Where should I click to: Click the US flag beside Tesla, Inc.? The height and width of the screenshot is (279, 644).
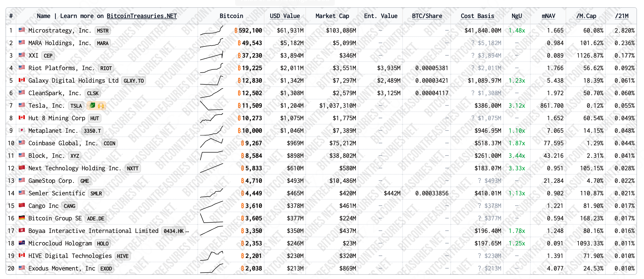[x=22, y=105]
